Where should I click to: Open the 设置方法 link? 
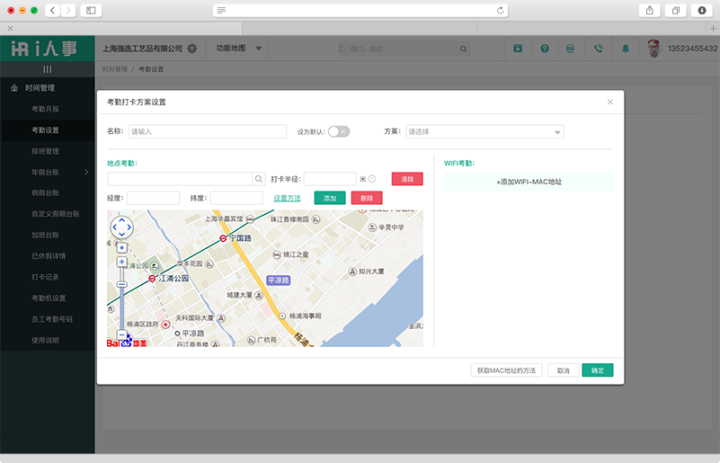pyautogui.click(x=287, y=198)
